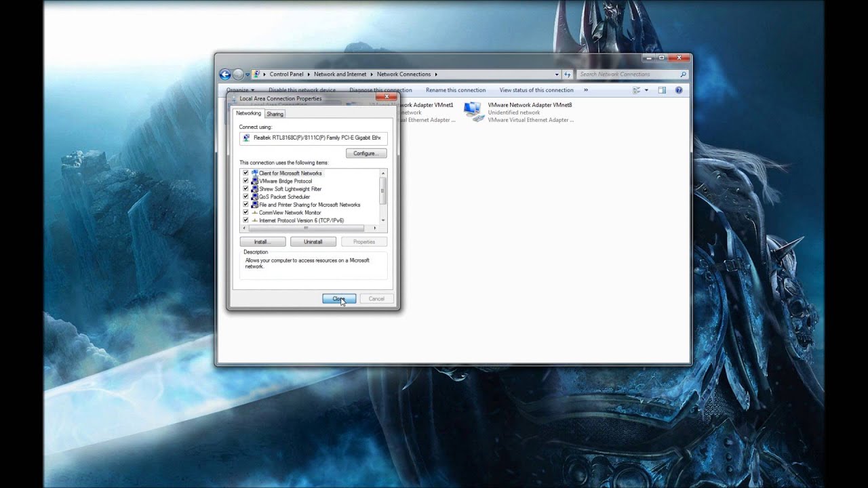The height and width of the screenshot is (488, 868).
Task: Click the list scroll down arrow
Action: coord(383,220)
